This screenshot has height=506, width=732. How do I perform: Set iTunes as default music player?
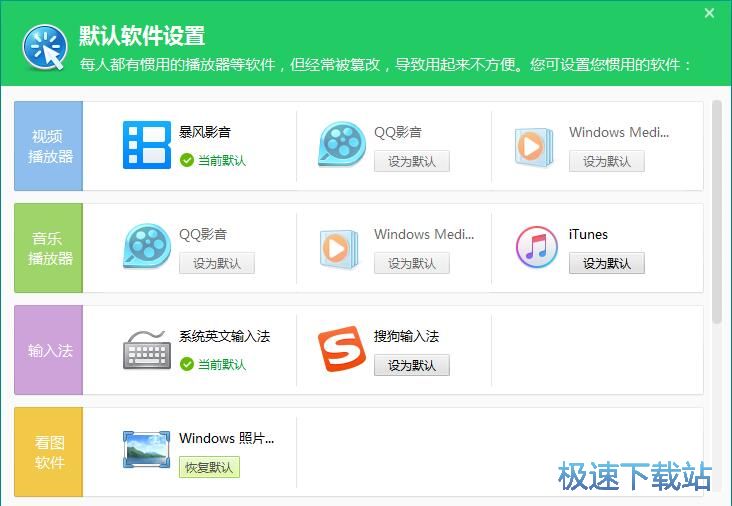click(606, 264)
